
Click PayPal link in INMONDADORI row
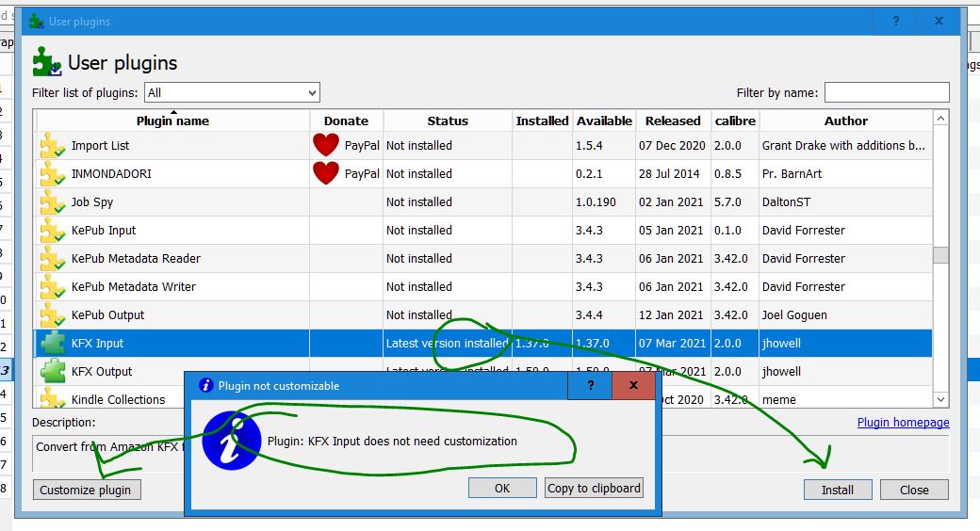pyautogui.click(x=362, y=173)
